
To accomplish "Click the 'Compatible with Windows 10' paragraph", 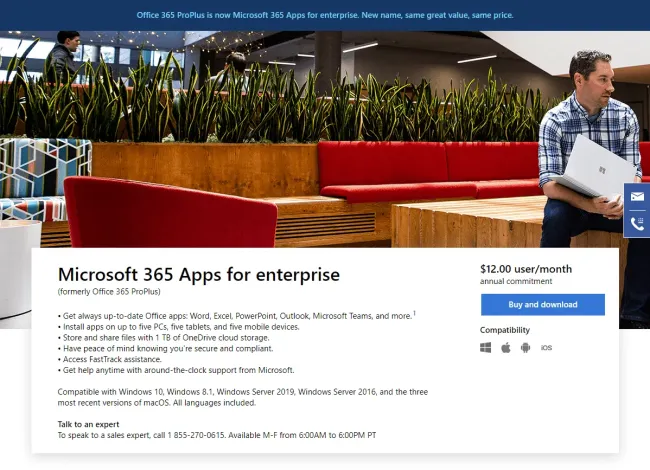I will coord(243,397).
